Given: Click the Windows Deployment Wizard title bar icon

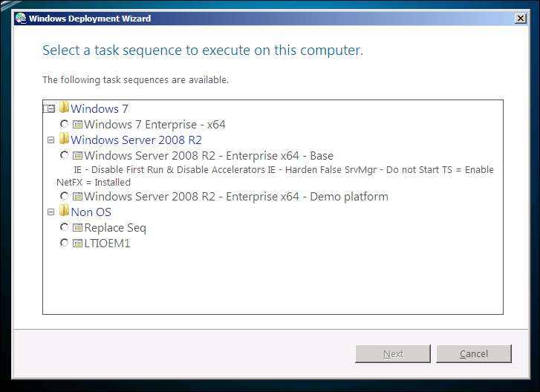Looking at the screenshot, I should pos(20,19).
